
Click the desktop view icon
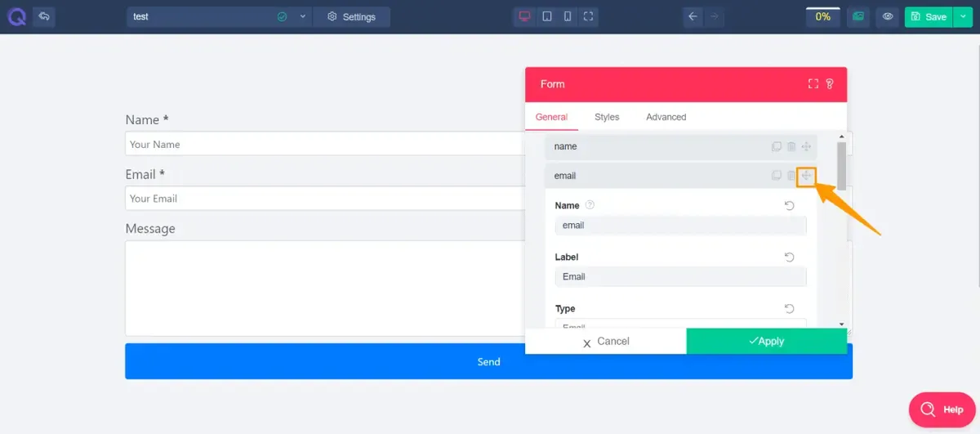[x=525, y=16]
